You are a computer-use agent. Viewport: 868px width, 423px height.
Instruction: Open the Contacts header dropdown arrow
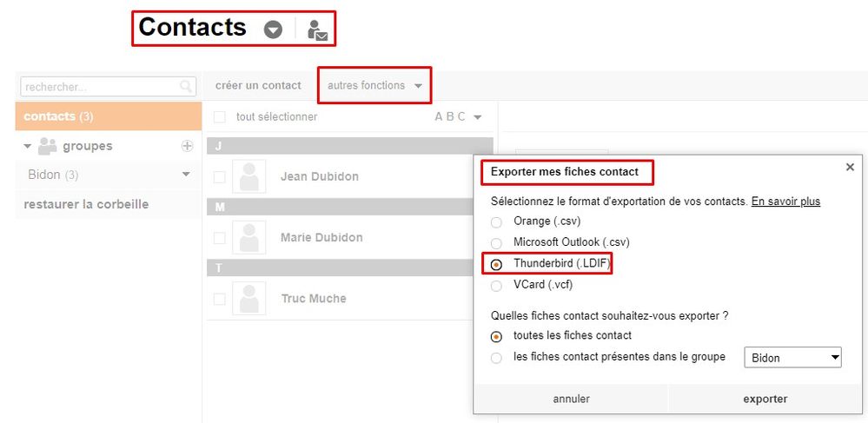(x=273, y=30)
